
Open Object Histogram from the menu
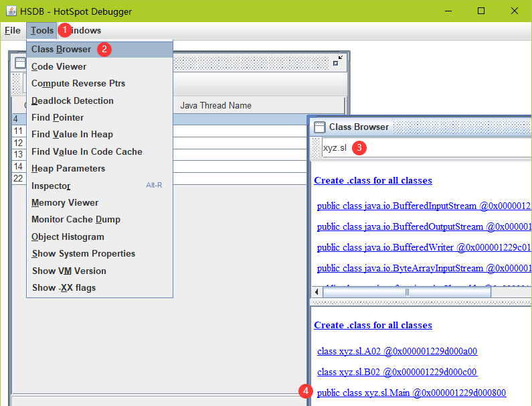coord(100,236)
